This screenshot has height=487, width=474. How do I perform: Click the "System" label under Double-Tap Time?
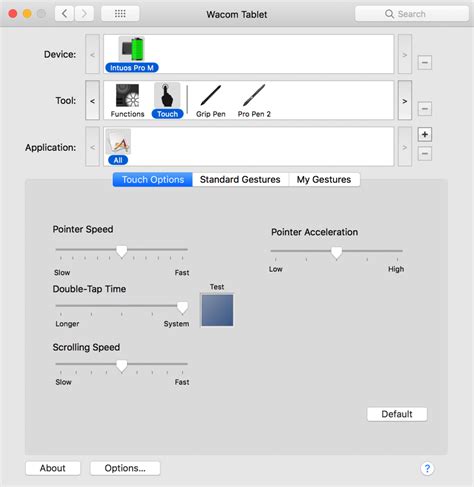tap(176, 324)
